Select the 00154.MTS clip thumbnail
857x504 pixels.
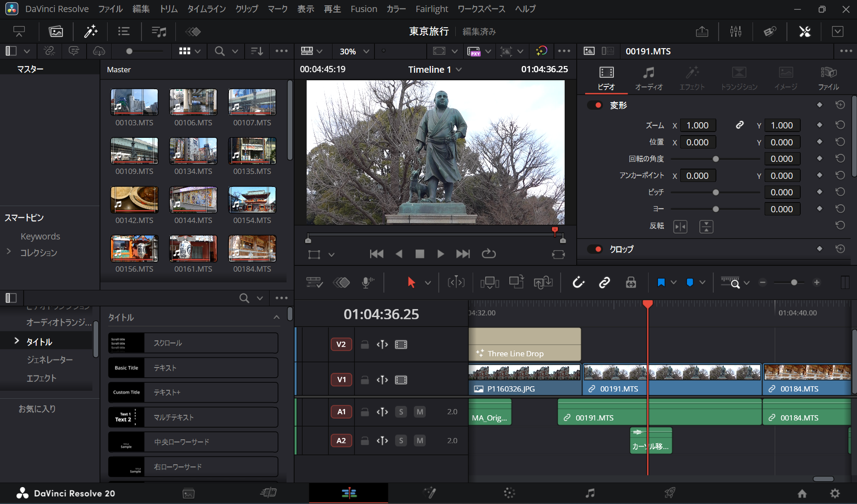(x=252, y=200)
